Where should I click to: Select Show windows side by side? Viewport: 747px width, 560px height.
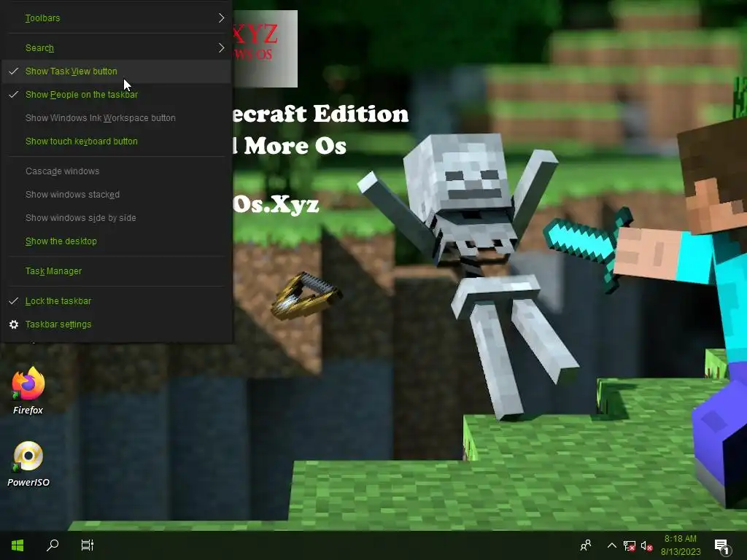pos(116,217)
